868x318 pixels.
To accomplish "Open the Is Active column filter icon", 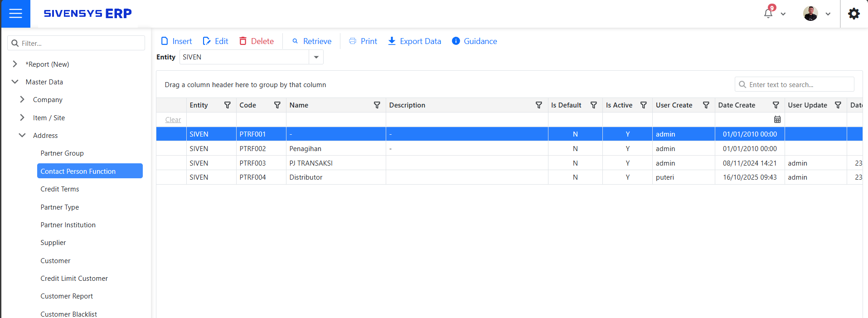I will click(644, 105).
